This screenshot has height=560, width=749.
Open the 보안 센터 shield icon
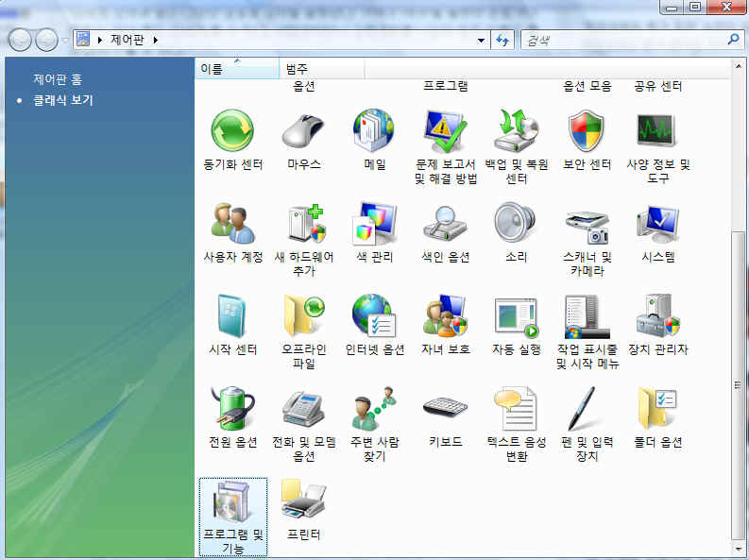(x=587, y=131)
